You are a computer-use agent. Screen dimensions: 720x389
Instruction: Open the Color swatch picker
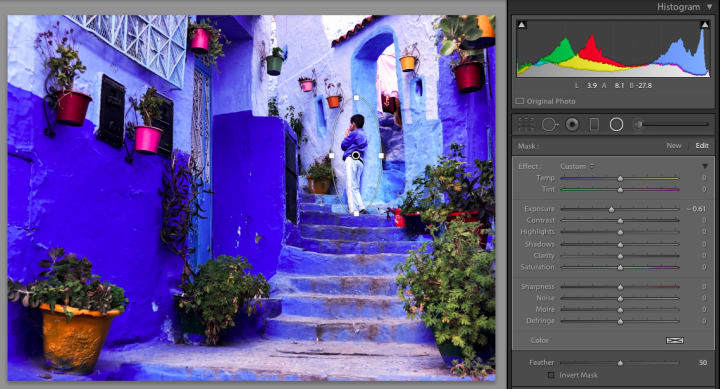coord(675,340)
